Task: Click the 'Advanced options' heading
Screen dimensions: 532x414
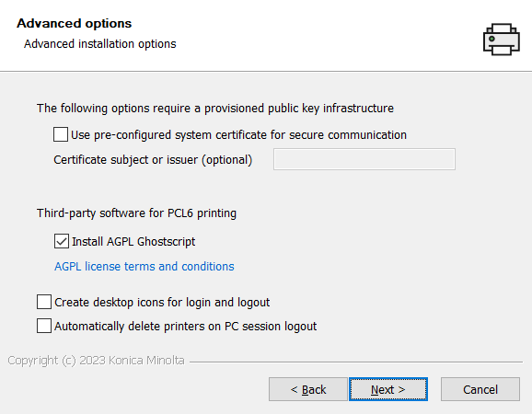Action: (x=75, y=23)
